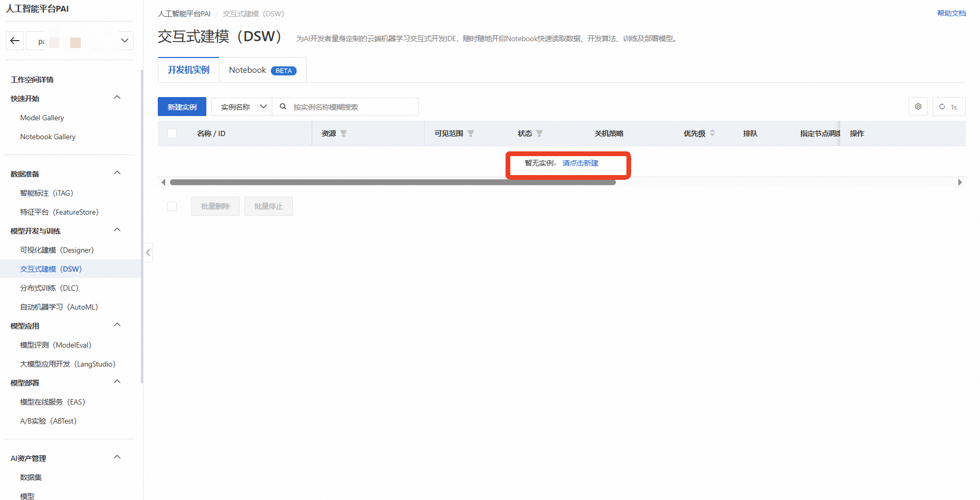Click the table horizontal scrollbar thumb
The height and width of the screenshot is (500, 980).
(393, 182)
